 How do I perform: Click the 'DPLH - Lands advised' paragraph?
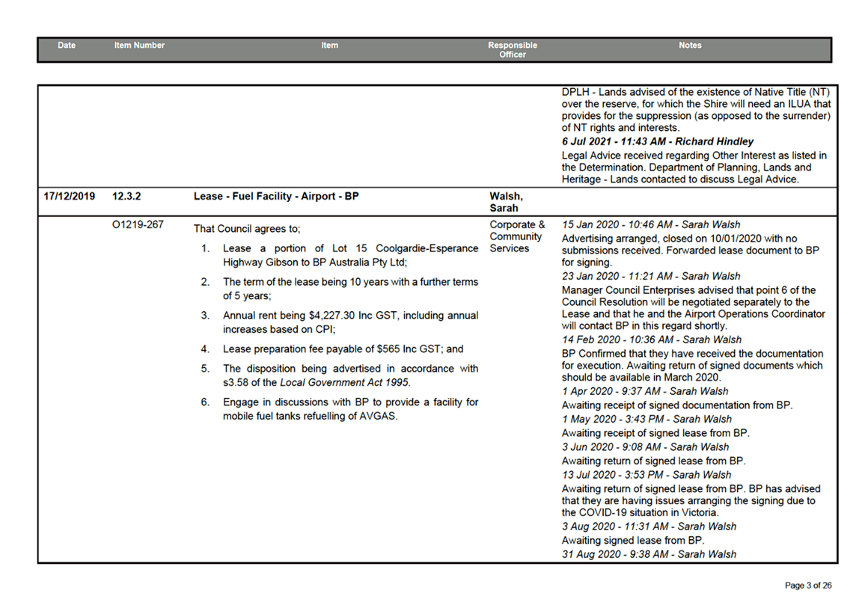[x=696, y=109]
